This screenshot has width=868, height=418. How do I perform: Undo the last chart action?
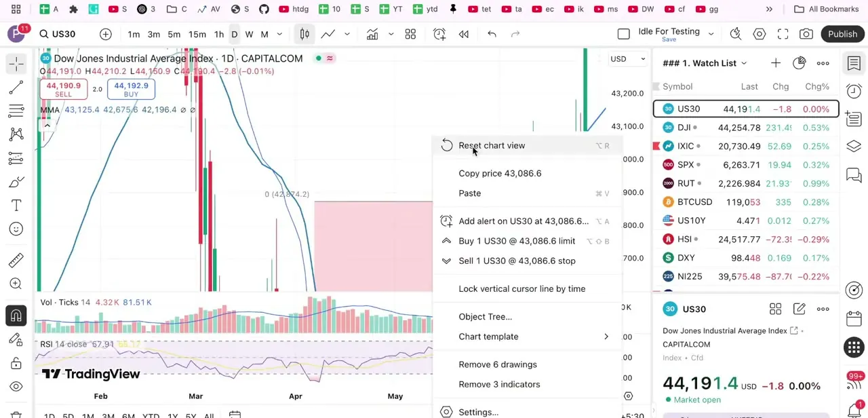[x=492, y=34]
